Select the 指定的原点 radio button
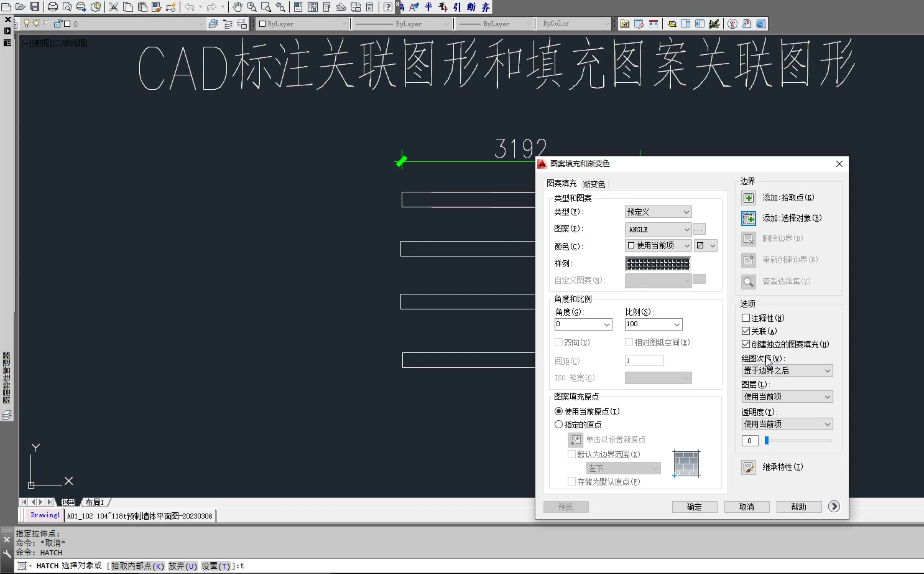Screen dimensions: 924x574 coord(558,424)
